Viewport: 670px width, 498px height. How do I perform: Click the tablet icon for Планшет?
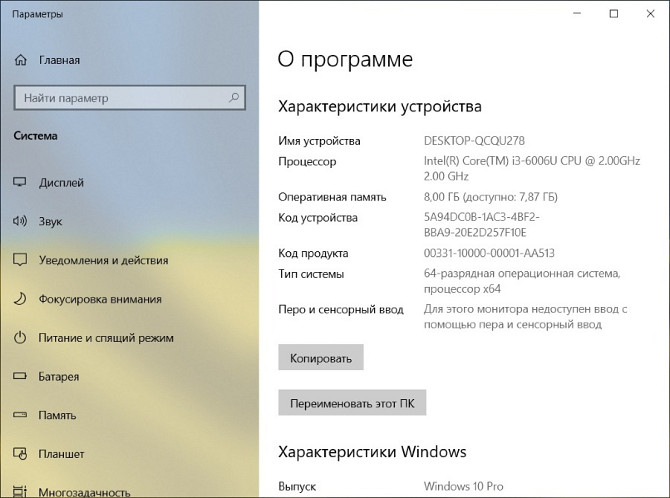click(x=20, y=454)
